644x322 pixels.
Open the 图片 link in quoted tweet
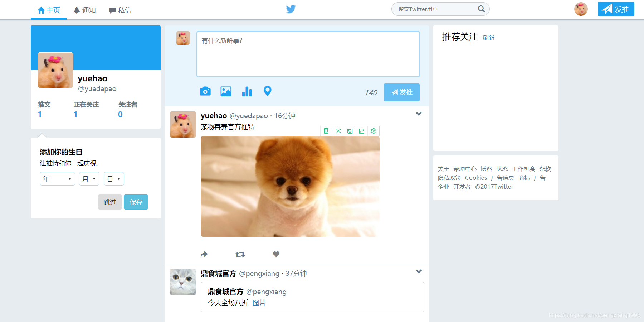pos(259,303)
